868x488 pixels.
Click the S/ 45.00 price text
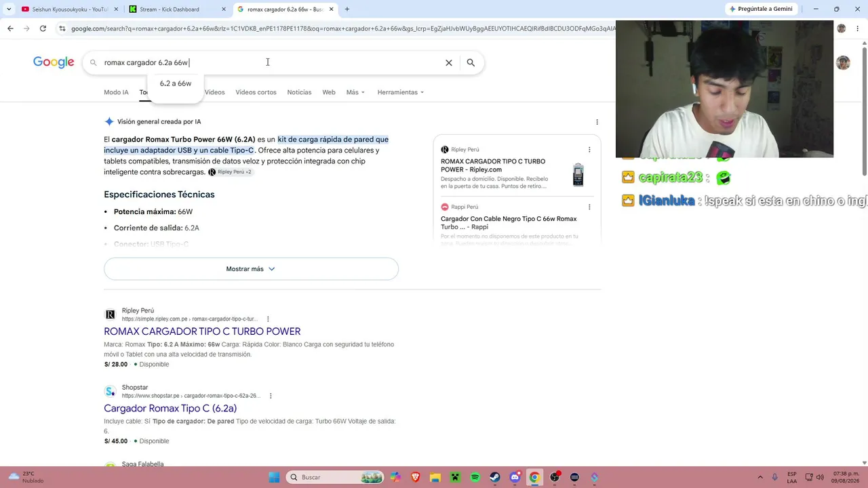point(116,441)
